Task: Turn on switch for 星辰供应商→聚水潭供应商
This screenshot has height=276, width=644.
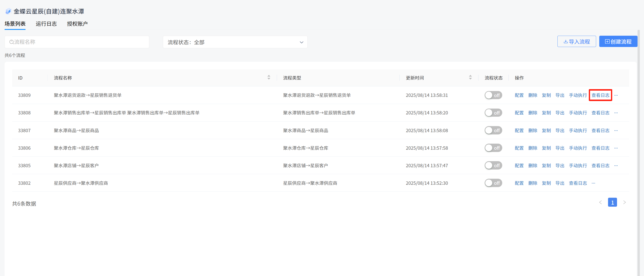Action: pyautogui.click(x=493, y=183)
